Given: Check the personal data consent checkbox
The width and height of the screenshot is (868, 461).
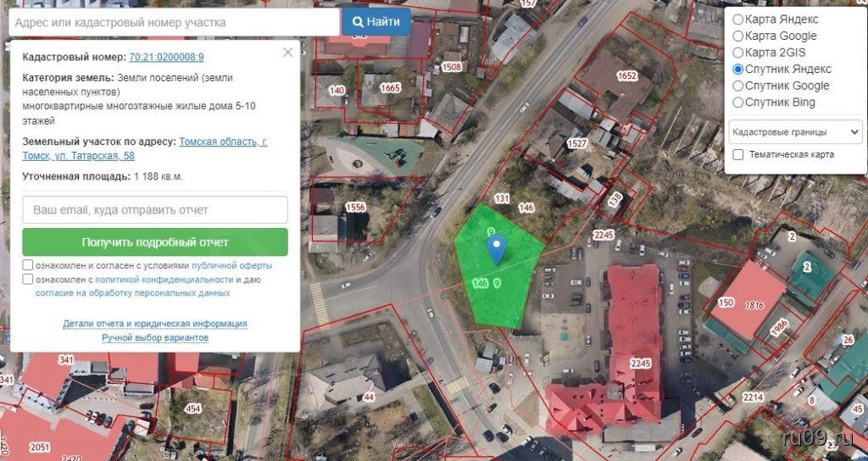Looking at the screenshot, I should (x=28, y=279).
